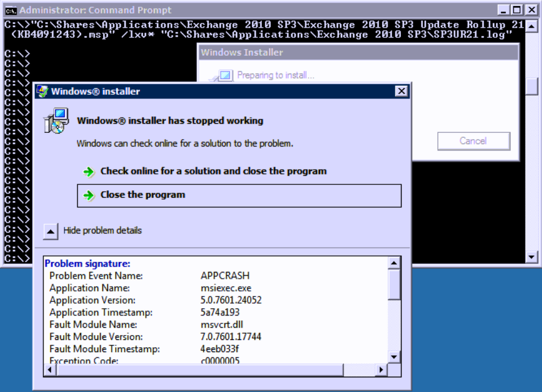542x392 pixels.
Task: Click the Hide problem details label
Action: click(x=102, y=230)
